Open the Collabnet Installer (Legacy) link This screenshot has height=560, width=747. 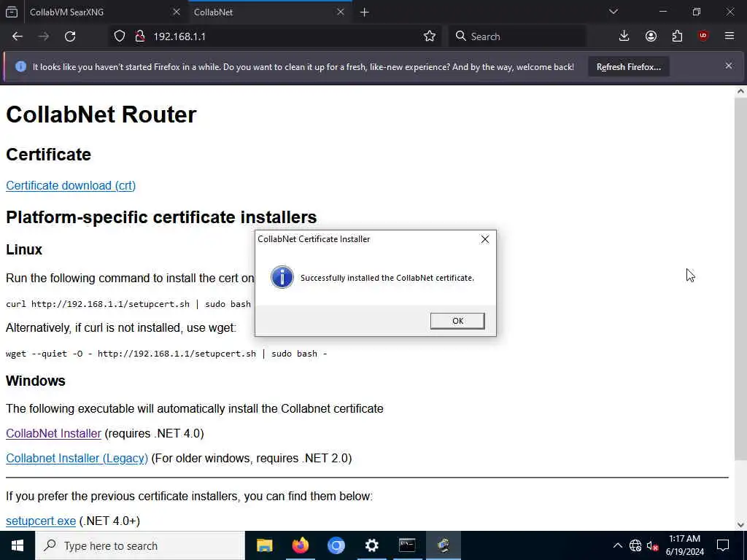pyautogui.click(x=77, y=458)
